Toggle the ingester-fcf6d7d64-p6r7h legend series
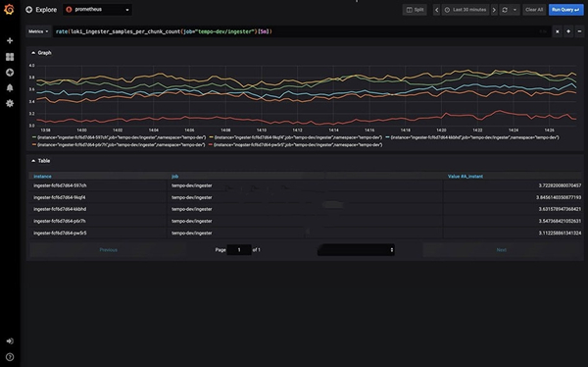Viewport: 588px width, 367px height. (x=119, y=144)
